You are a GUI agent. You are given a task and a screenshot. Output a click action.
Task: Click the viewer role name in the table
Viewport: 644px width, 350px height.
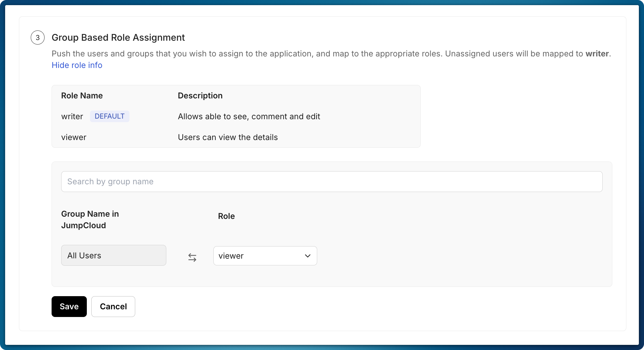click(74, 137)
